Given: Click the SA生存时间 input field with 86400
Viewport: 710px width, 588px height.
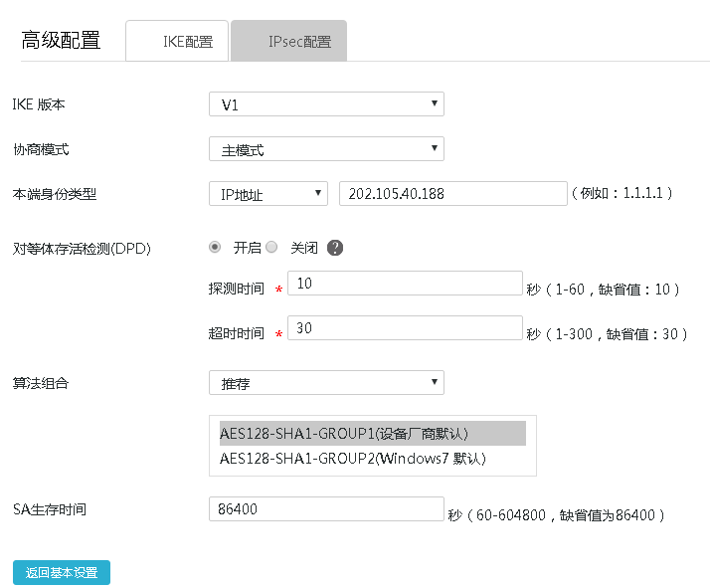Looking at the screenshot, I should [x=326, y=508].
